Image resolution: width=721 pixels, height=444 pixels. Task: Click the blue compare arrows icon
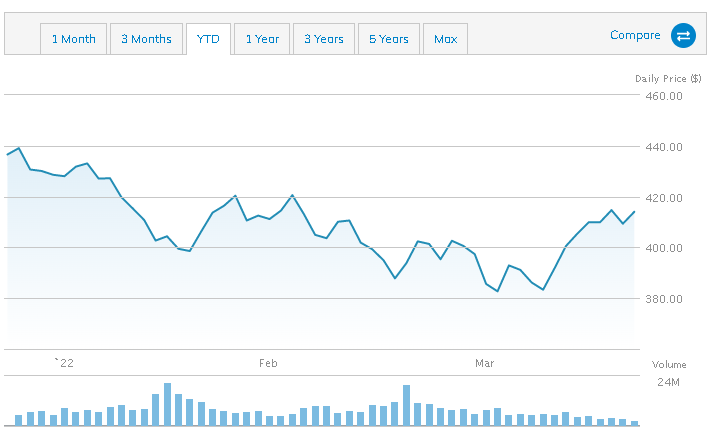683,35
